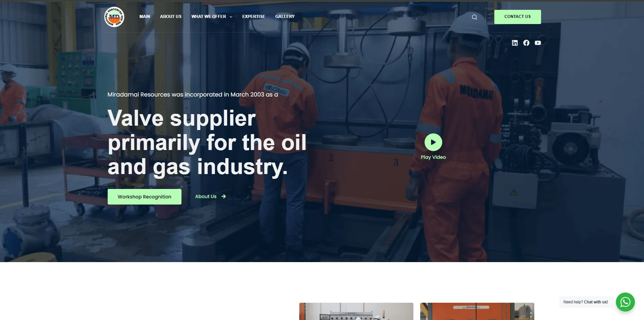
Task: Open the About Us nav item
Action: coord(171,17)
